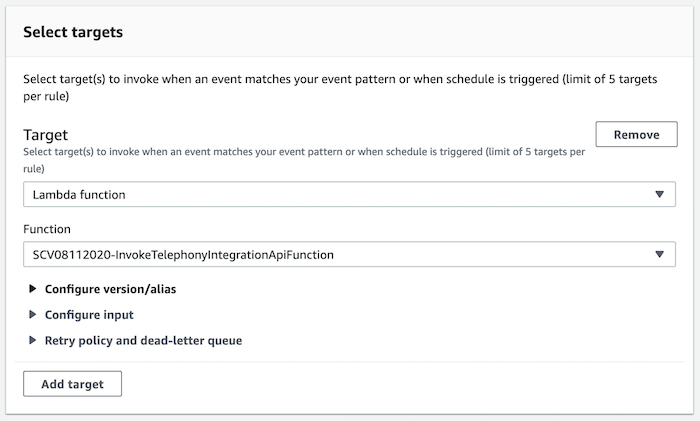
Task: Expand the Retry policy disclosure triangle
Action: (32, 340)
